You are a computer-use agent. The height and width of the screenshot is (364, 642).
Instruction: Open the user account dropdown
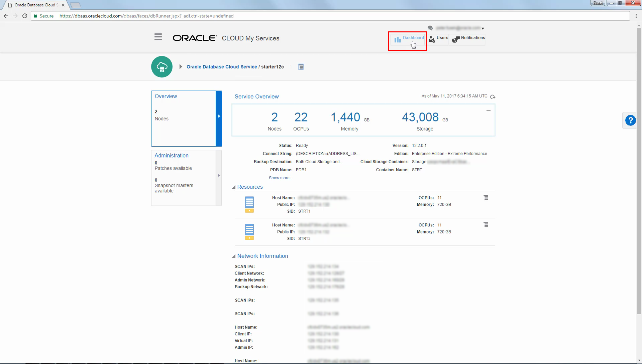460,28
